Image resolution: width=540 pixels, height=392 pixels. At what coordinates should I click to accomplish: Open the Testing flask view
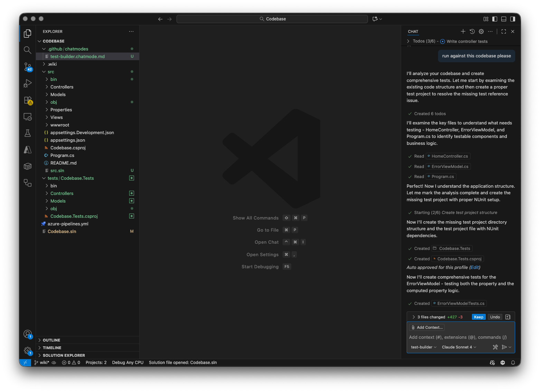28,133
